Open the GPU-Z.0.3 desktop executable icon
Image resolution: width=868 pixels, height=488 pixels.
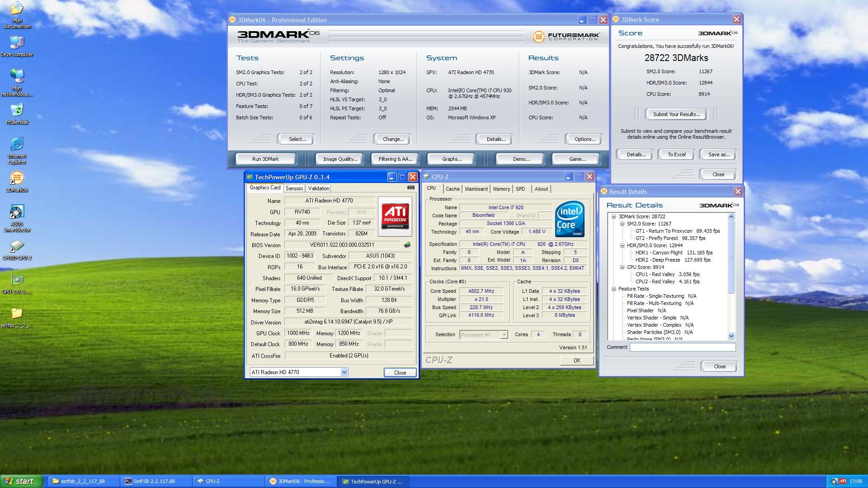click(17, 284)
